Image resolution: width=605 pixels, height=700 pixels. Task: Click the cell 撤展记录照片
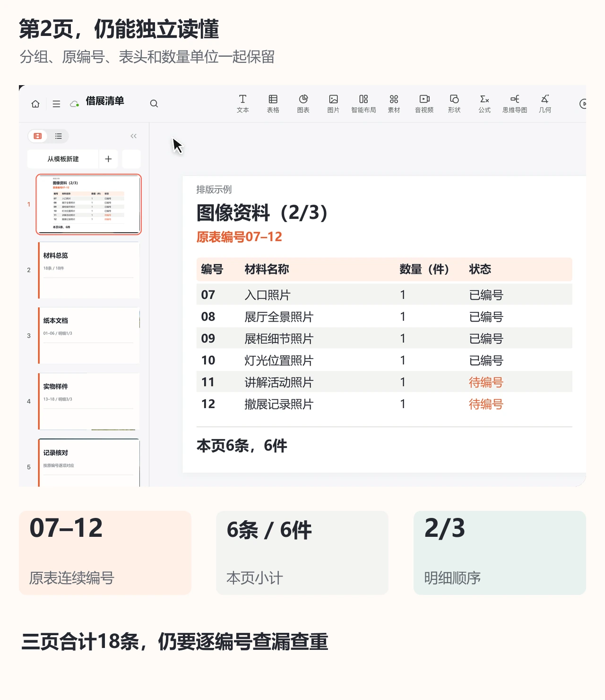pyautogui.click(x=279, y=404)
